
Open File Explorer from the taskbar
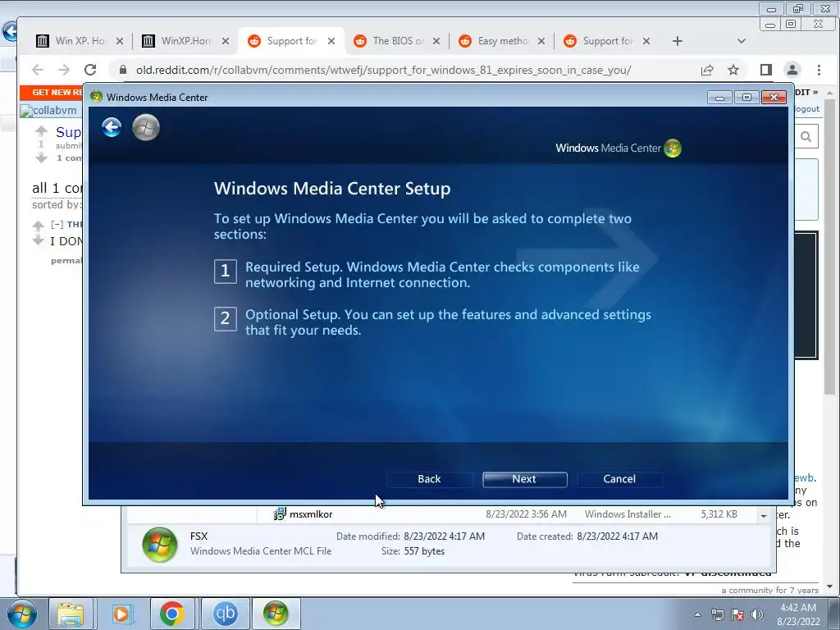coord(71,614)
